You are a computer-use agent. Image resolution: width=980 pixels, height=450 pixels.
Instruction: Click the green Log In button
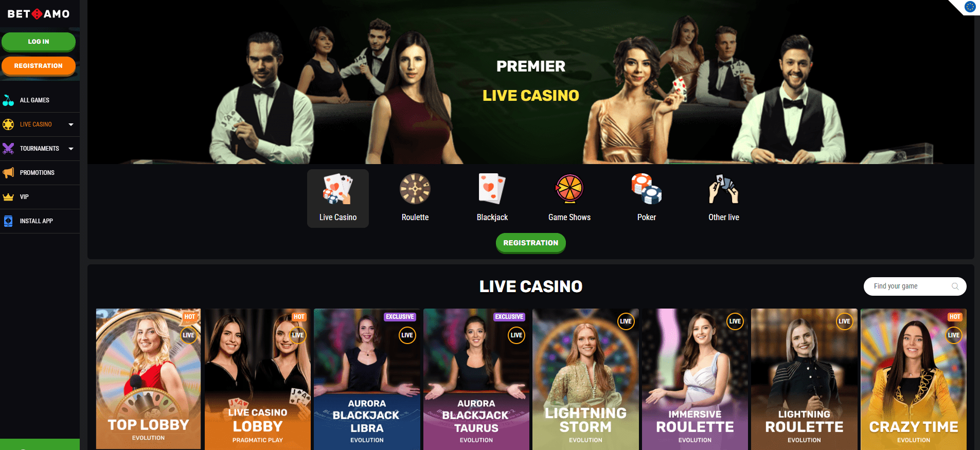[x=39, y=42]
